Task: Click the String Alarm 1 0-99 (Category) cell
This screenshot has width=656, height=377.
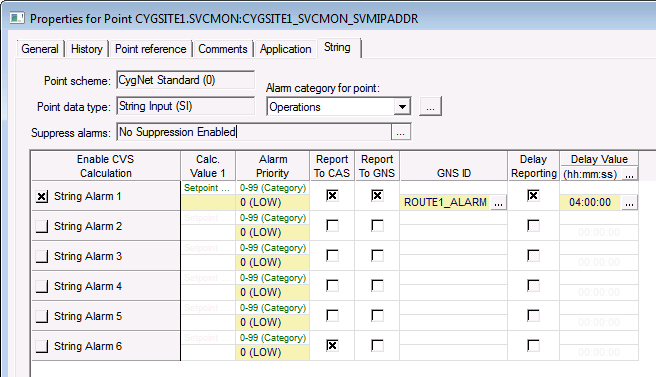Action: tap(273, 188)
